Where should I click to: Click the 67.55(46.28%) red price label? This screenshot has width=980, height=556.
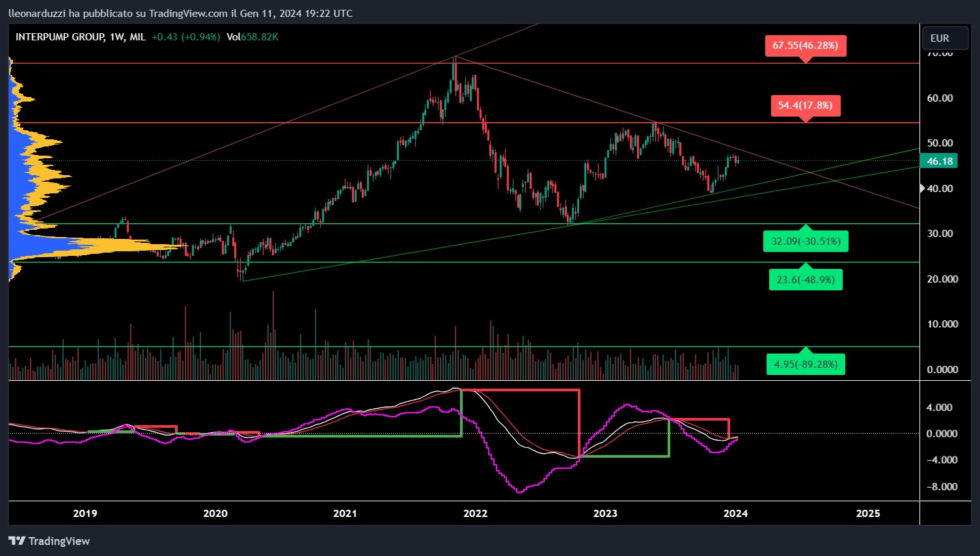806,46
